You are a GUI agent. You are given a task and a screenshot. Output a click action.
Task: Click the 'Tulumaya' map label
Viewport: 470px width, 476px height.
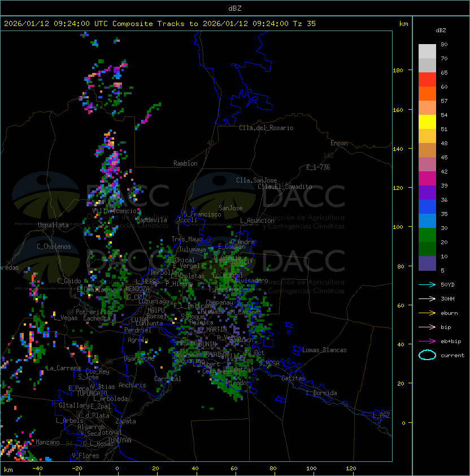click(x=193, y=249)
